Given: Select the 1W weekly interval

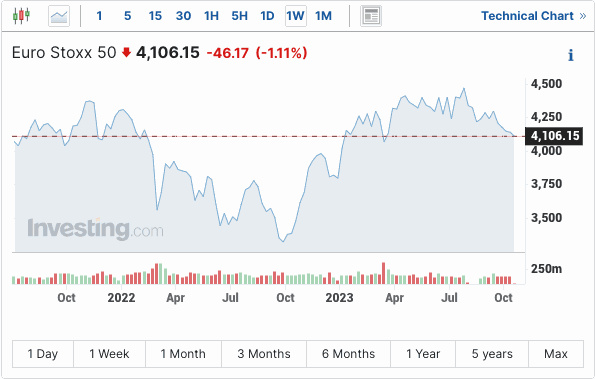Looking at the screenshot, I should pyautogui.click(x=296, y=16).
